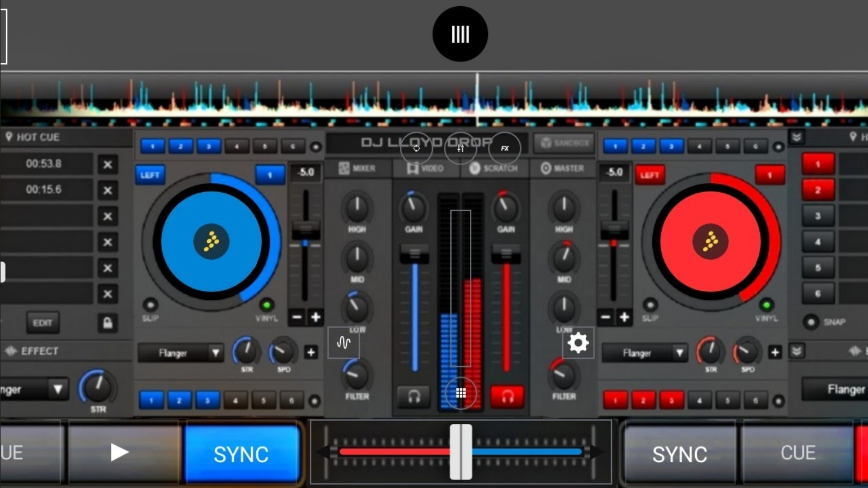This screenshot has height=488, width=868.
Task: Open the FX panel icon
Action: (x=504, y=148)
